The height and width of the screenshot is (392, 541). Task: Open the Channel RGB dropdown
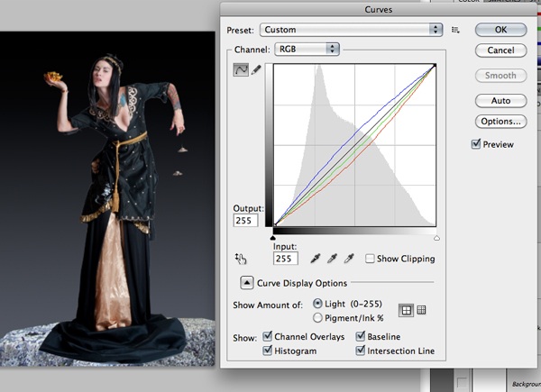(307, 50)
